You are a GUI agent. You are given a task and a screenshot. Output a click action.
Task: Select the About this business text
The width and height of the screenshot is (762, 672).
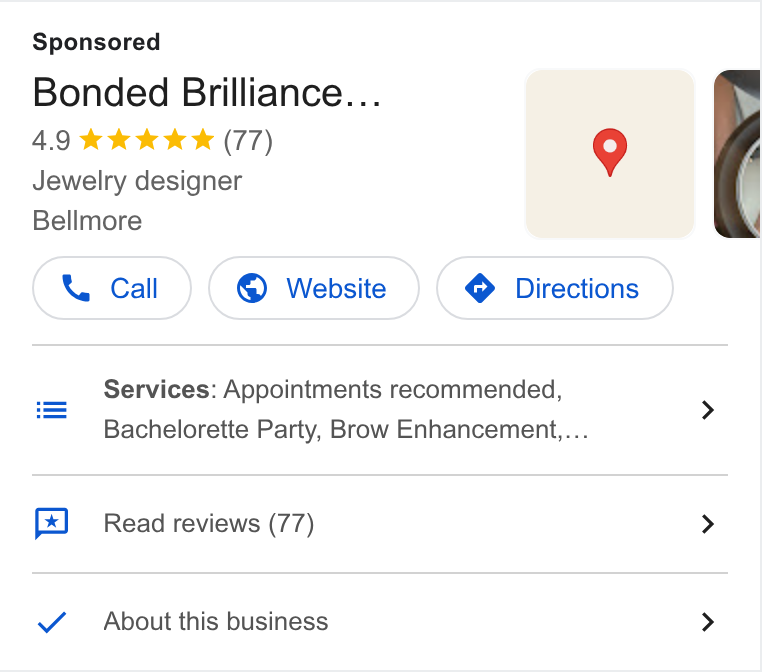(x=216, y=621)
